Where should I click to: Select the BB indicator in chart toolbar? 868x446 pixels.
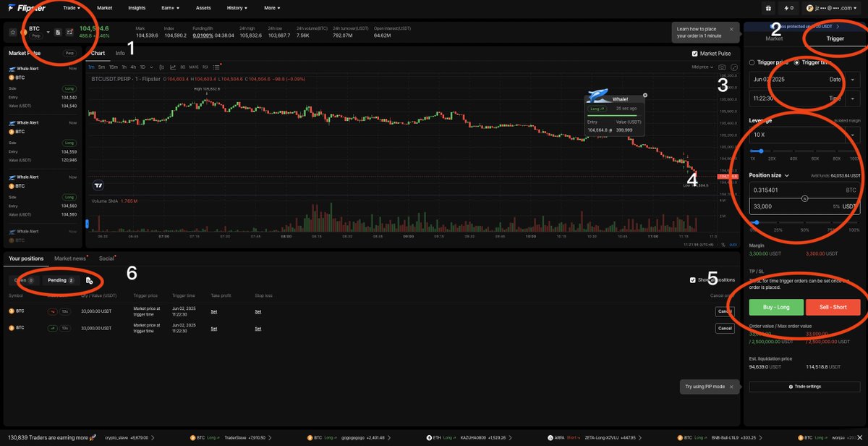(183, 67)
